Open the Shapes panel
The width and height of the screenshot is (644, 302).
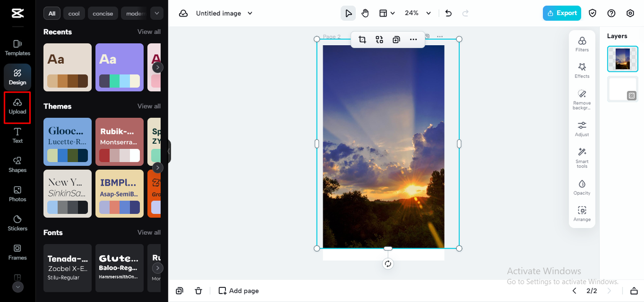[18, 164]
